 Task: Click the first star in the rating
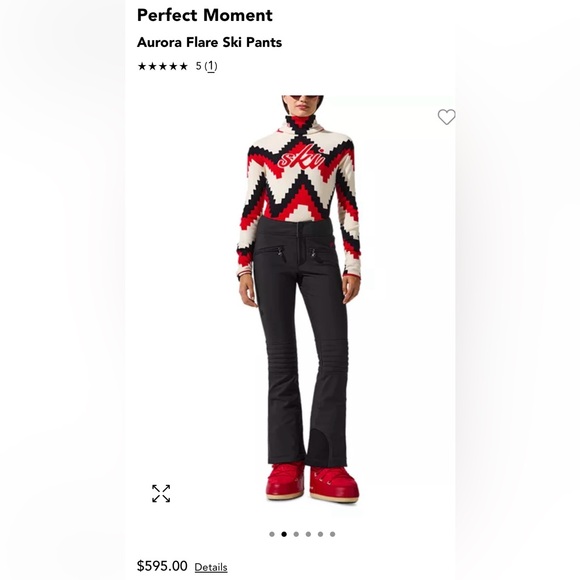[x=142, y=66]
